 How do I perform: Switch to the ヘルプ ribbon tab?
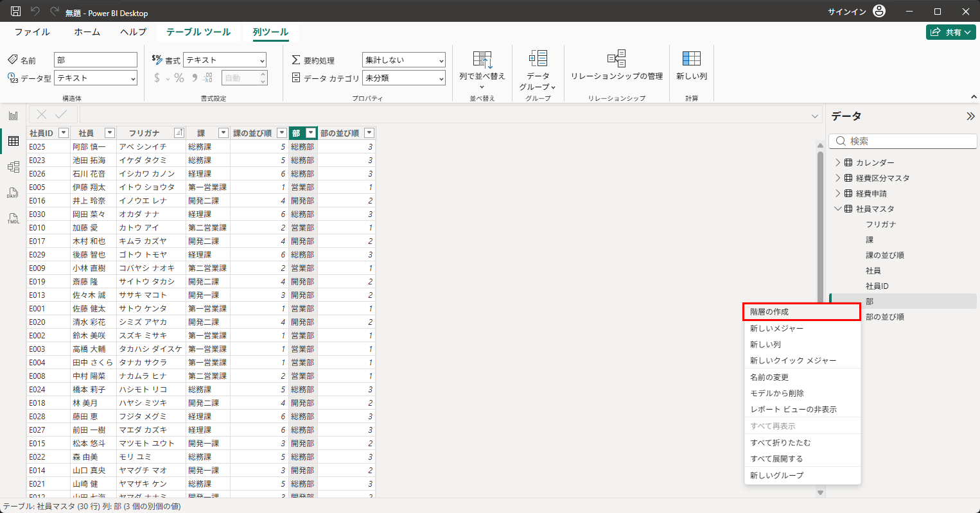(134, 32)
